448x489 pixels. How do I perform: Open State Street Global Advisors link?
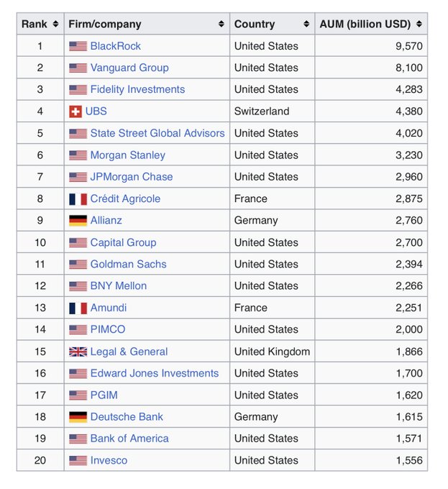coord(157,133)
